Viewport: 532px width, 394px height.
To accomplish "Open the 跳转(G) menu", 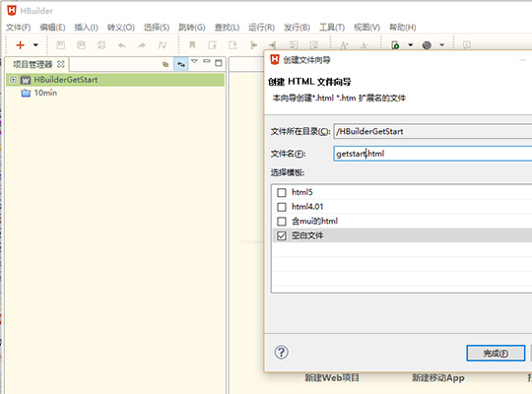I will point(192,28).
